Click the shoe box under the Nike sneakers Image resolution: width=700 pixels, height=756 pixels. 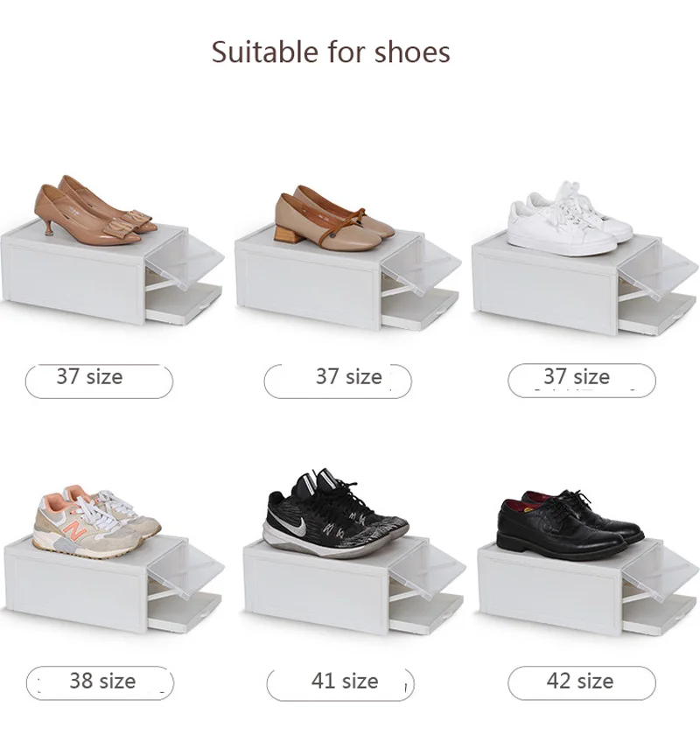point(354,586)
